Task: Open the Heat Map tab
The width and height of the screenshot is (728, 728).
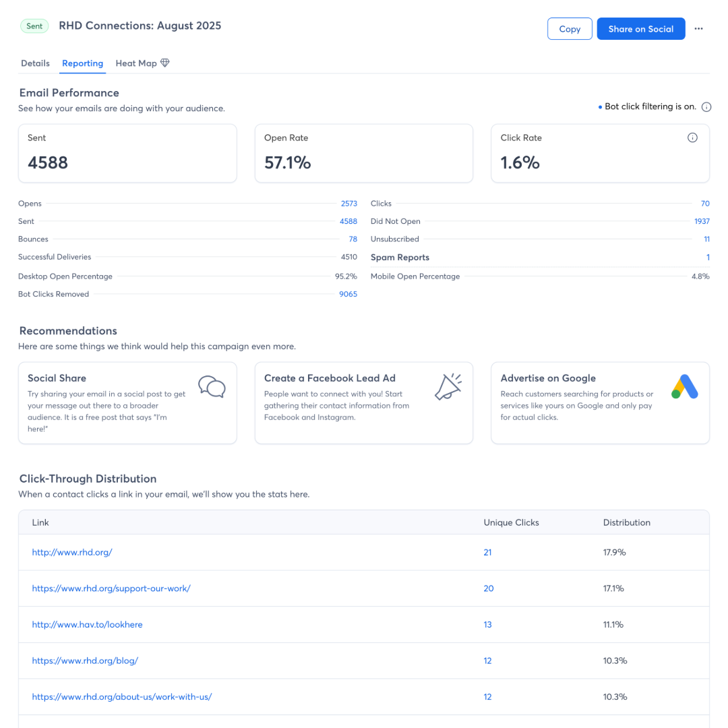Action: point(133,63)
